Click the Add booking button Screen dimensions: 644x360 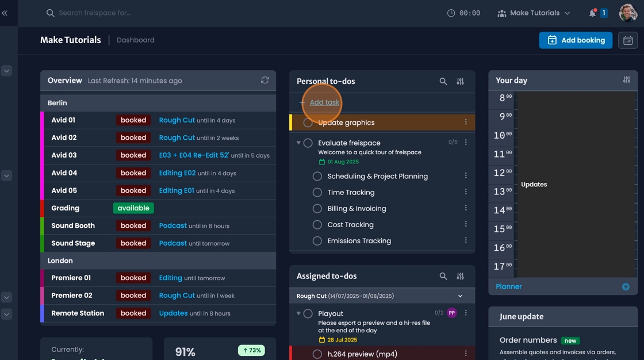[x=576, y=40]
